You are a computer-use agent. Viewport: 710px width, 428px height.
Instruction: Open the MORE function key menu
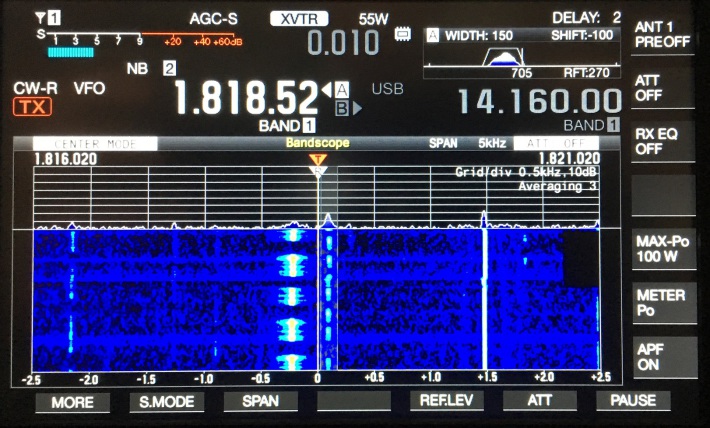pos(72,401)
